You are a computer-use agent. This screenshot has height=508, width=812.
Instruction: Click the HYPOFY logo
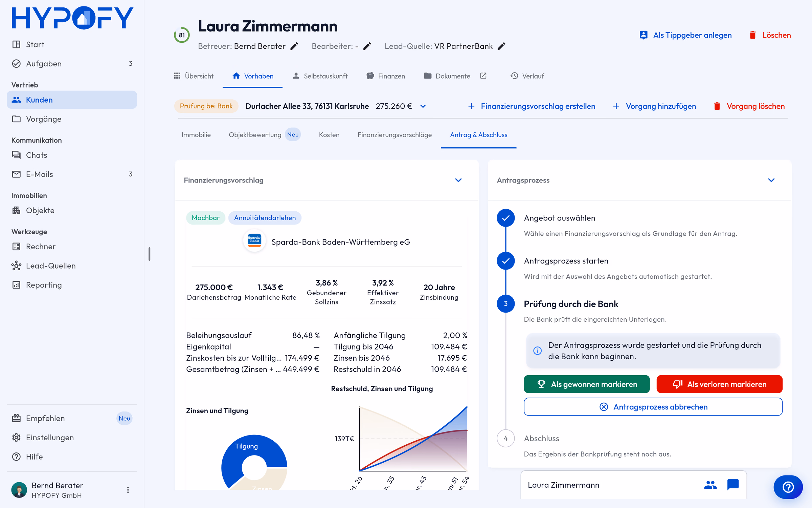point(72,18)
